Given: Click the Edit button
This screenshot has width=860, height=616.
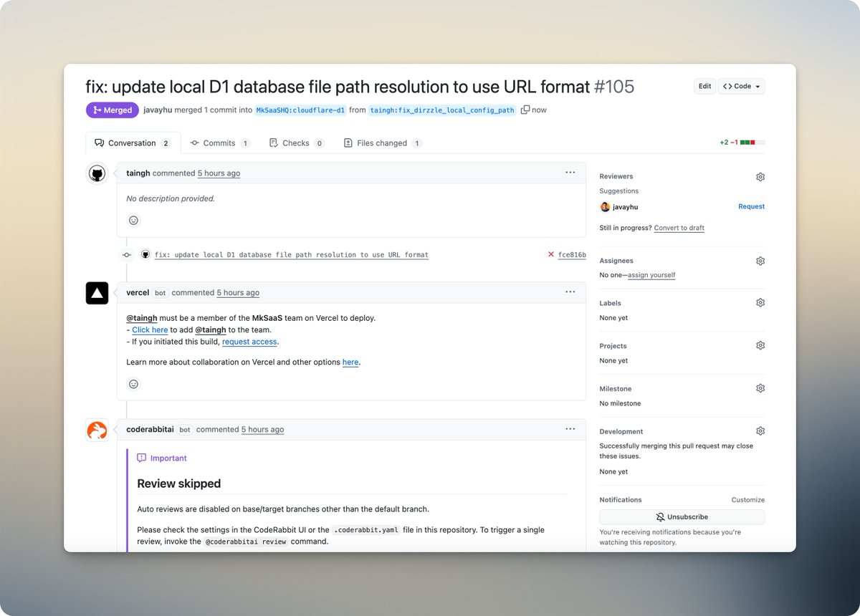Looking at the screenshot, I should [x=704, y=85].
